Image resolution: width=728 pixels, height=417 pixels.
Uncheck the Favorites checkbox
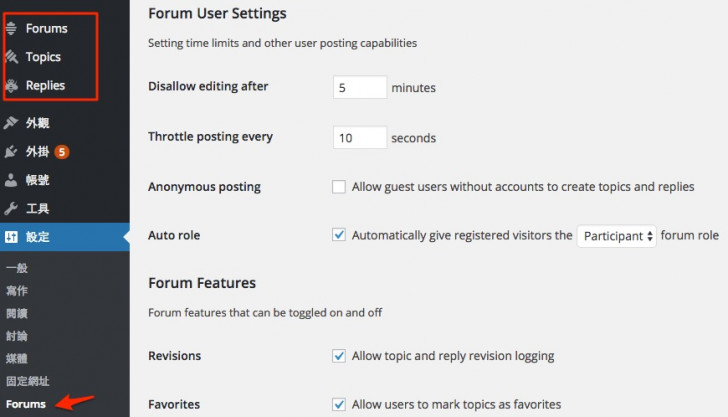[339, 404]
